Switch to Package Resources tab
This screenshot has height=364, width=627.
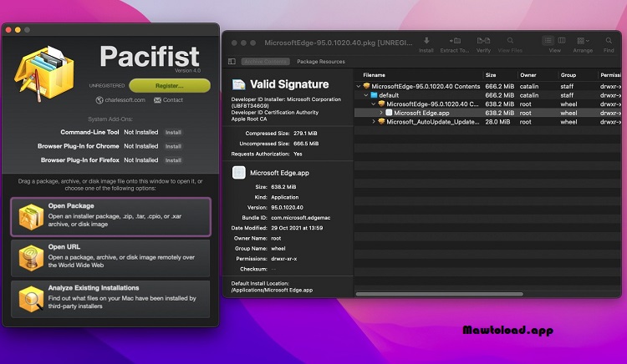click(321, 62)
